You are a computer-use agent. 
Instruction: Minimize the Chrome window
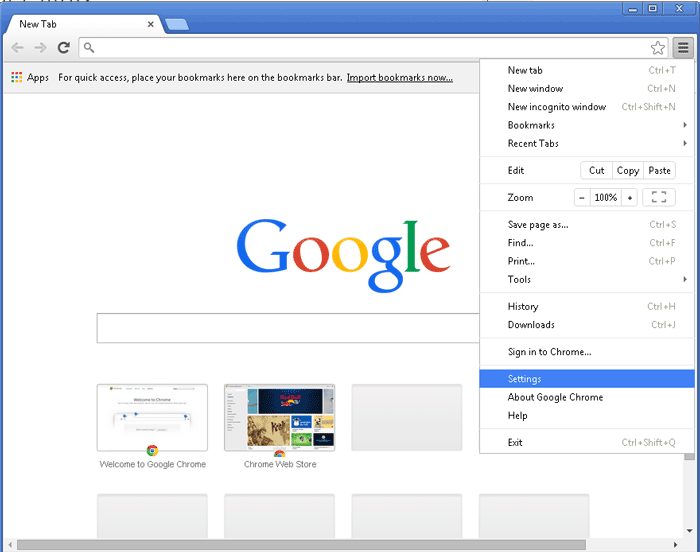click(633, 9)
